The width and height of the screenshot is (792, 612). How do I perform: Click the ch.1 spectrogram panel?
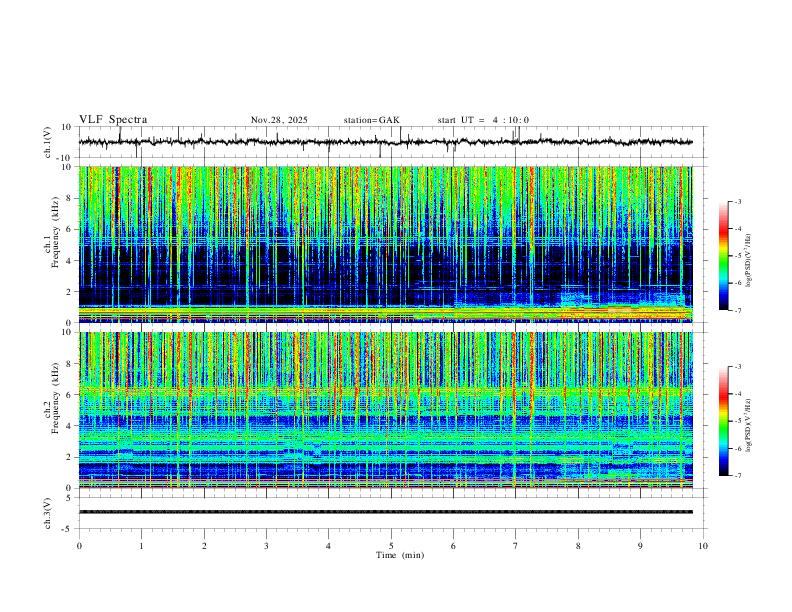386,244
